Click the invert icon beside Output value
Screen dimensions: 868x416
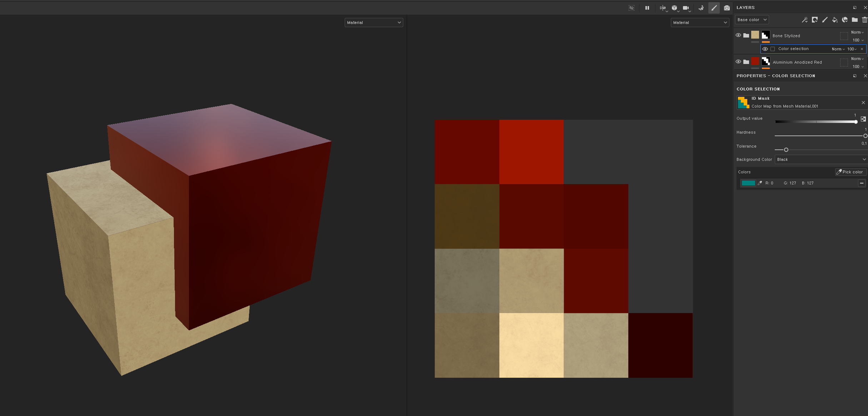click(863, 119)
